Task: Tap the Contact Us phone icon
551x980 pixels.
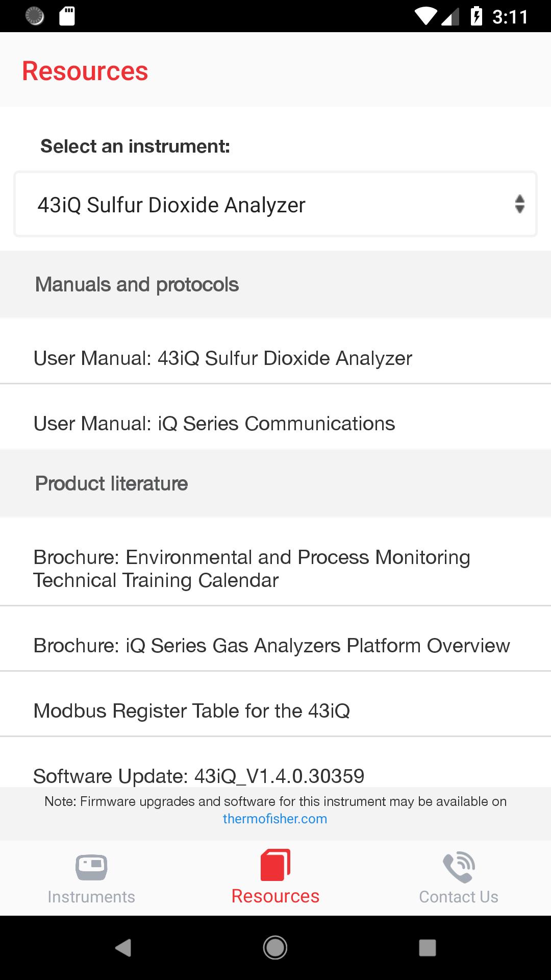Action: tap(459, 867)
